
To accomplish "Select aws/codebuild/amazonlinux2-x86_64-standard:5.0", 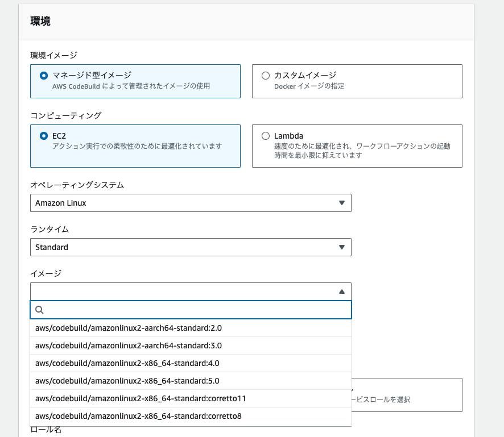I will click(126, 381).
